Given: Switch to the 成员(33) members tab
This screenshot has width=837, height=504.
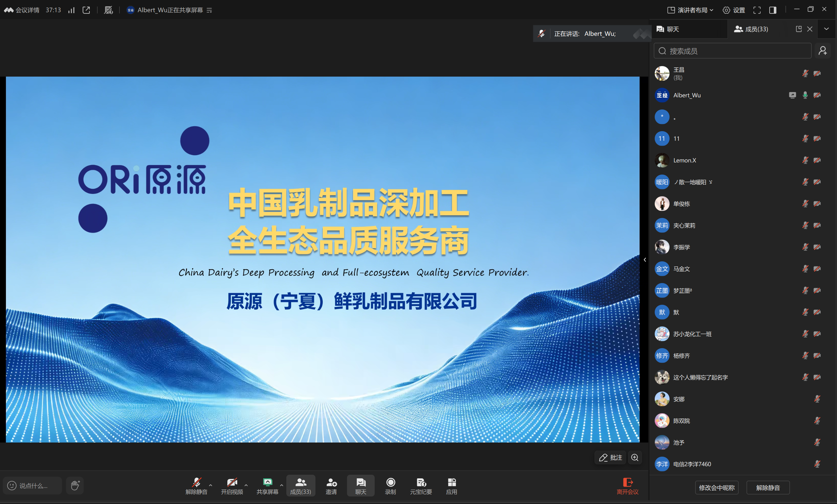Looking at the screenshot, I should [751, 29].
